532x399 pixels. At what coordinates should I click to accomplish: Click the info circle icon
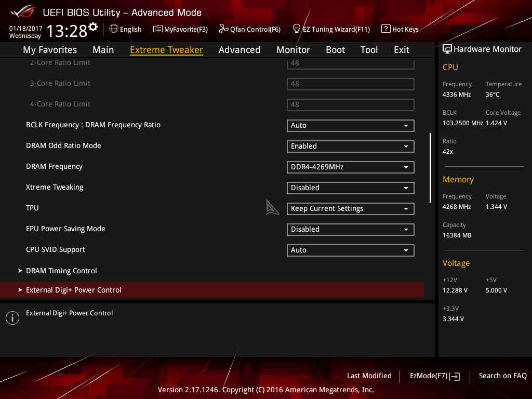click(x=12, y=318)
